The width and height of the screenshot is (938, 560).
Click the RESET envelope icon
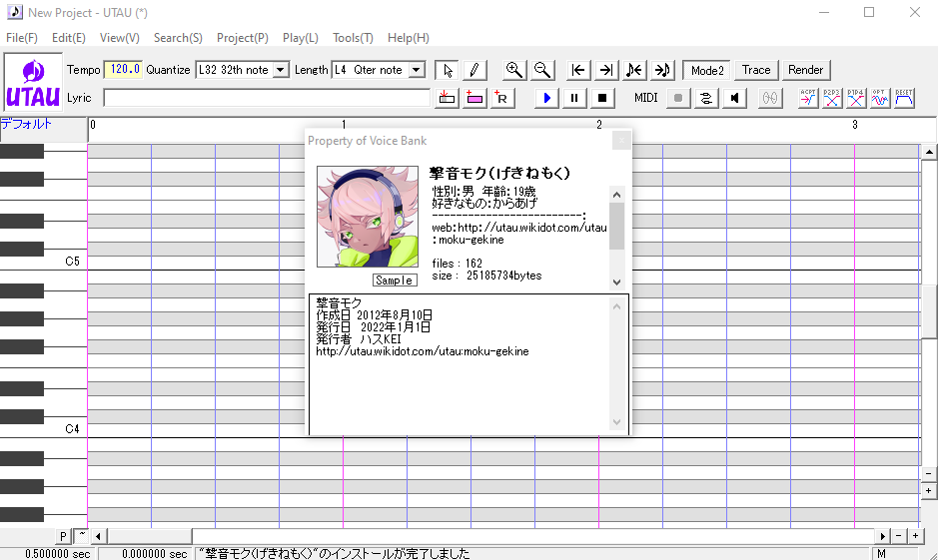click(904, 98)
